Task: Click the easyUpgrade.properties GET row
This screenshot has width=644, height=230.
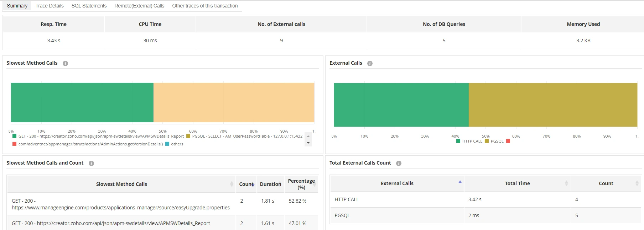Action: pyautogui.click(x=121, y=204)
